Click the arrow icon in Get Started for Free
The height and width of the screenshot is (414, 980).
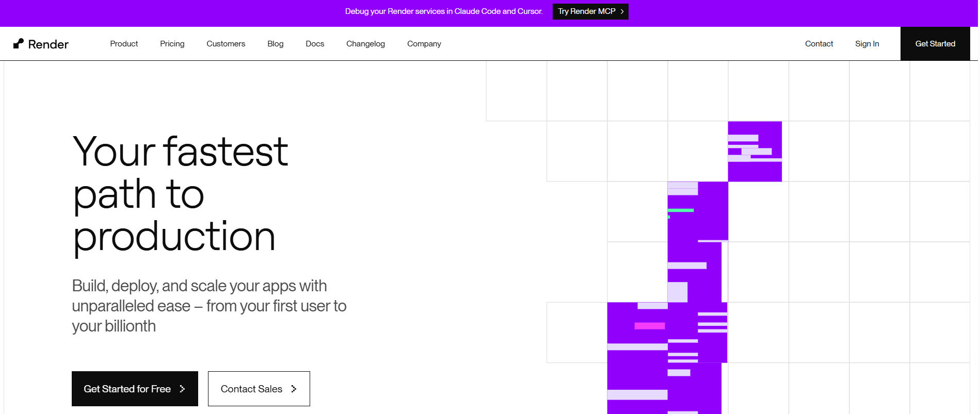[182, 389]
